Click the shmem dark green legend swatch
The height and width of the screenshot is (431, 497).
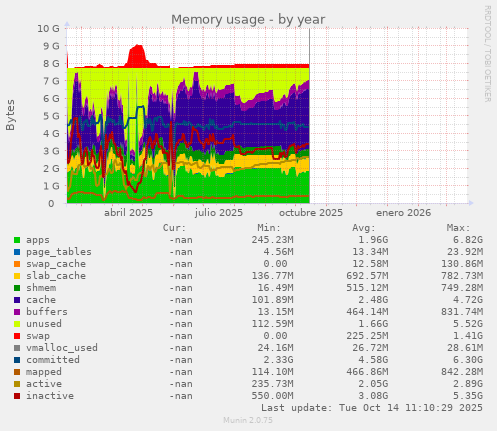coord(17,288)
